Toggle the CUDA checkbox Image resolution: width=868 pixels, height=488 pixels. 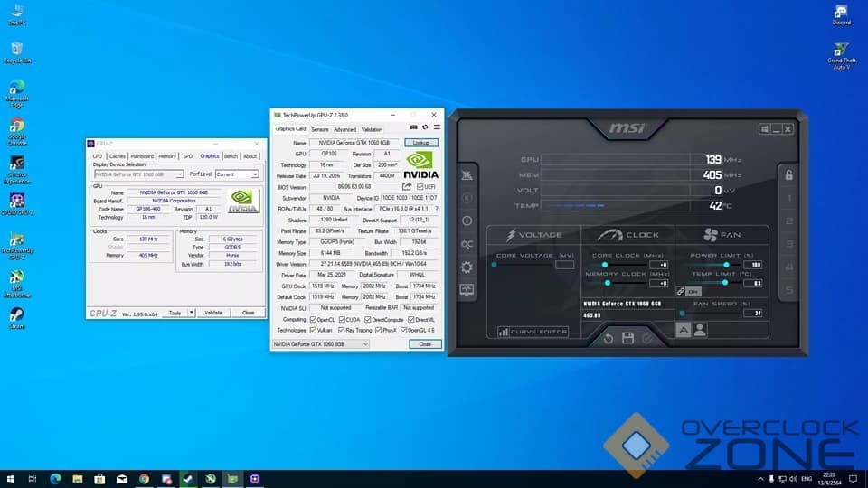coord(340,319)
